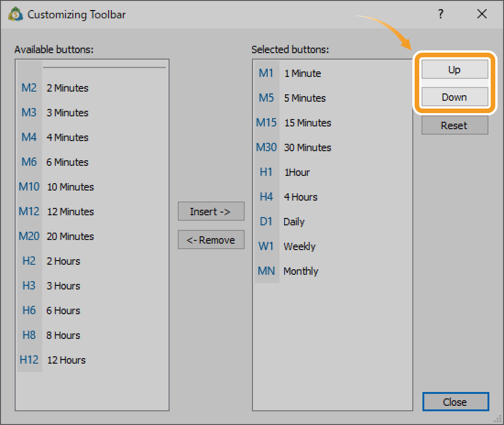Select "12 Minutes" text row

(71, 212)
